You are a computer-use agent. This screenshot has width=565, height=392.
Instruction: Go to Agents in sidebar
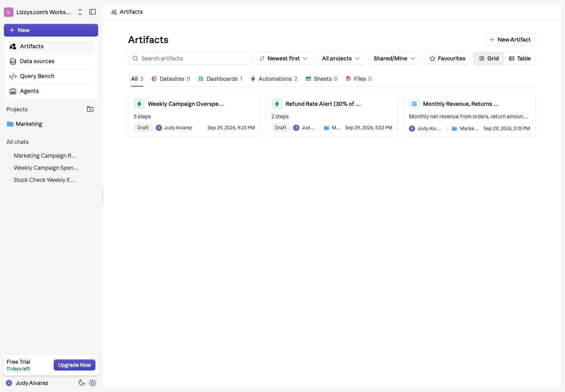tap(51, 91)
